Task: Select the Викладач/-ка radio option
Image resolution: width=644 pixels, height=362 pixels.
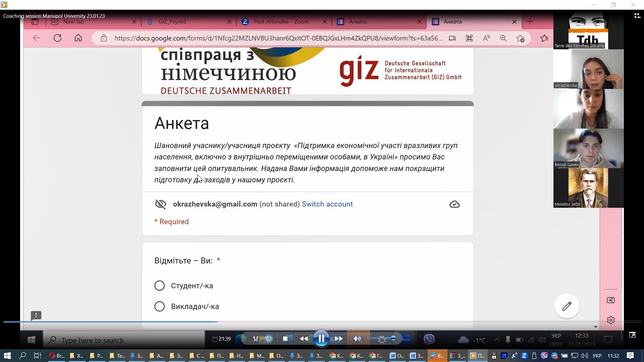Action: (160, 306)
